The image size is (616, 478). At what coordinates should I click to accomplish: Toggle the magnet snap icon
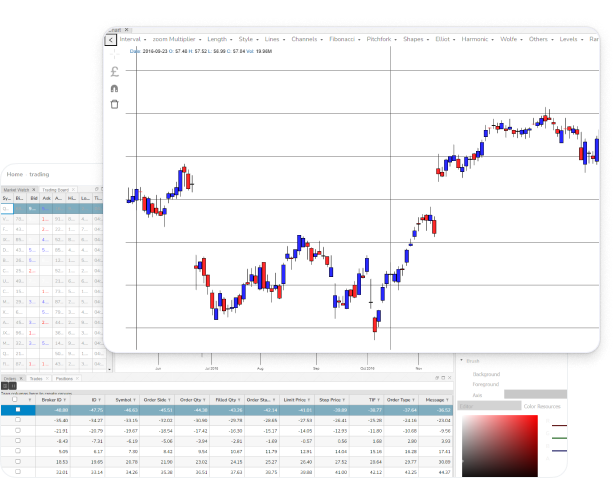[114, 88]
